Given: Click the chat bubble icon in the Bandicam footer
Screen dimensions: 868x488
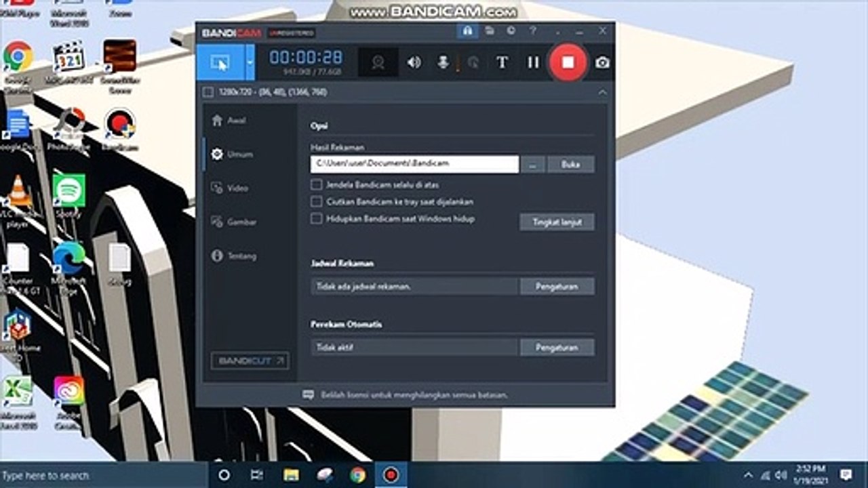Looking at the screenshot, I should (309, 394).
